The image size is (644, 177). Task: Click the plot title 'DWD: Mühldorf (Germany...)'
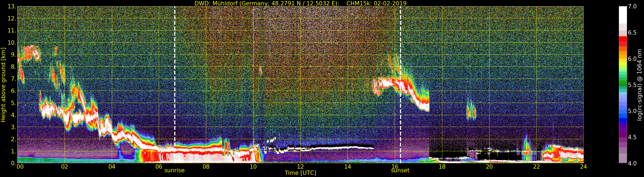click(300, 3)
